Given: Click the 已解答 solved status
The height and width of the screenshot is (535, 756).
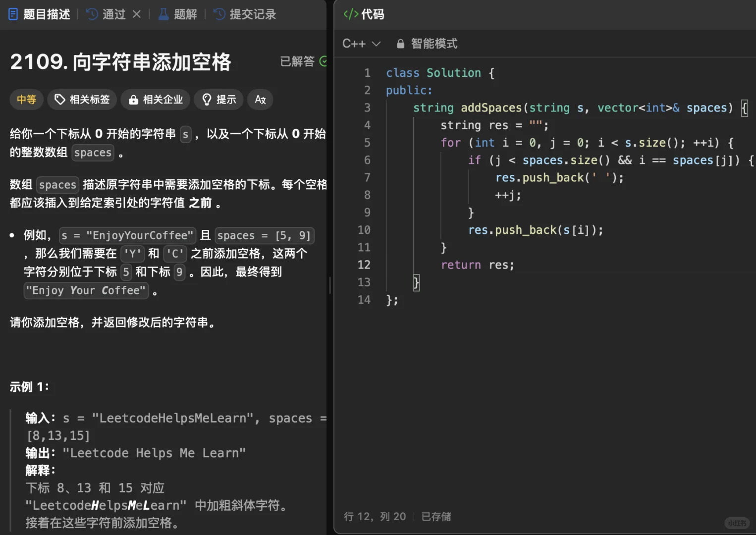Looking at the screenshot, I should [x=303, y=61].
